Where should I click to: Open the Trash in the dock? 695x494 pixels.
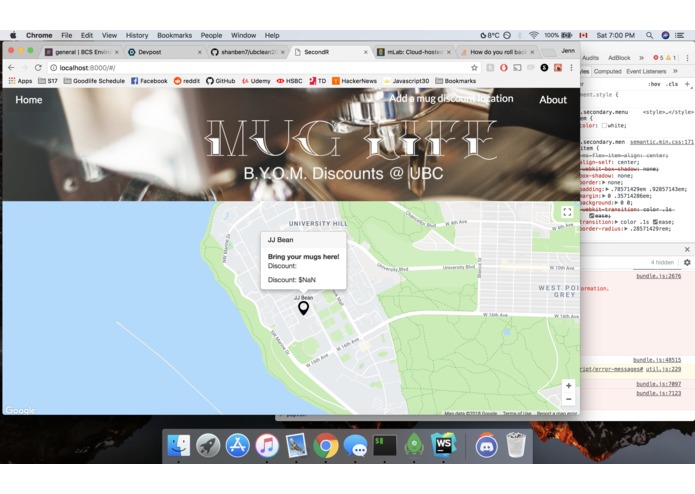[516, 446]
